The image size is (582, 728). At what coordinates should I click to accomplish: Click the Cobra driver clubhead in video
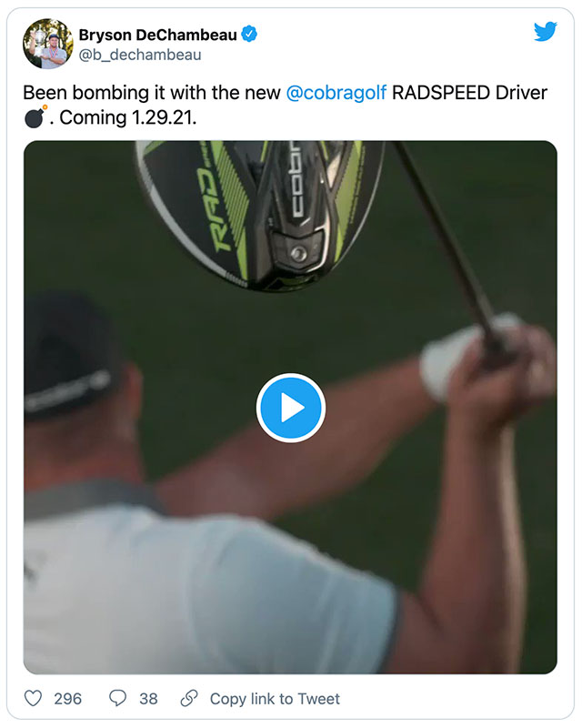(264, 211)
